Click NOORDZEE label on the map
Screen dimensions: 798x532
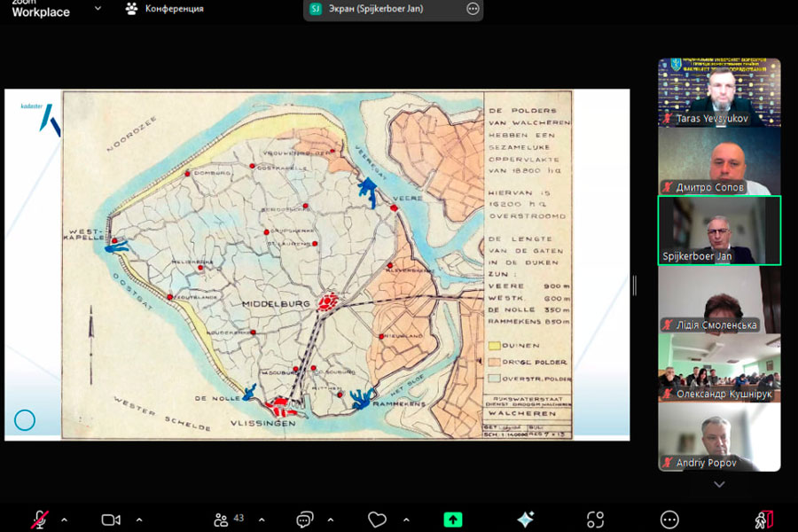click(x=132, y=135)
